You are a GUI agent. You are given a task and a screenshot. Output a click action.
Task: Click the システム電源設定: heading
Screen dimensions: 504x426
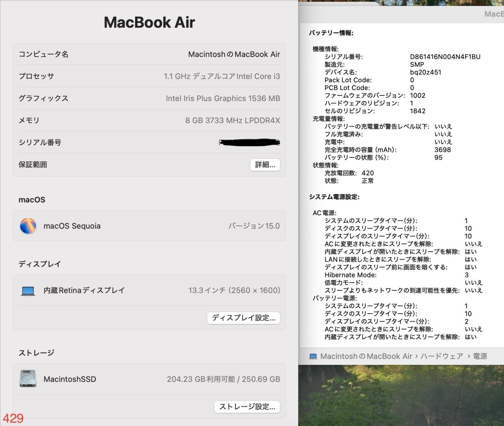coord(334,197)
